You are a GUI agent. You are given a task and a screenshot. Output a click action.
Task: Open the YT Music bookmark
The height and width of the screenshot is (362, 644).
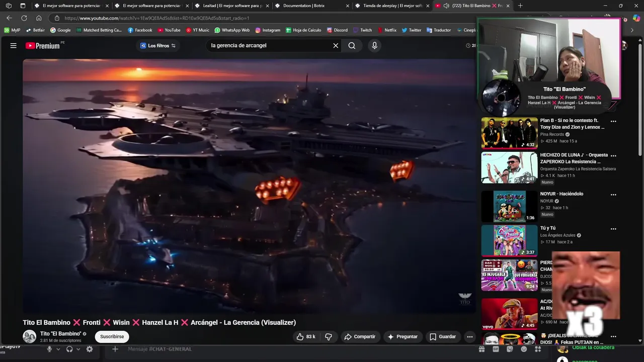coord(198,30)
